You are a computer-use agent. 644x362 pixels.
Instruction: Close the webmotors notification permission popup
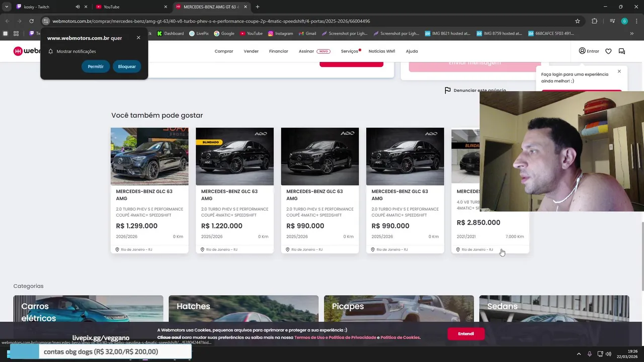[x=138, y=38]
